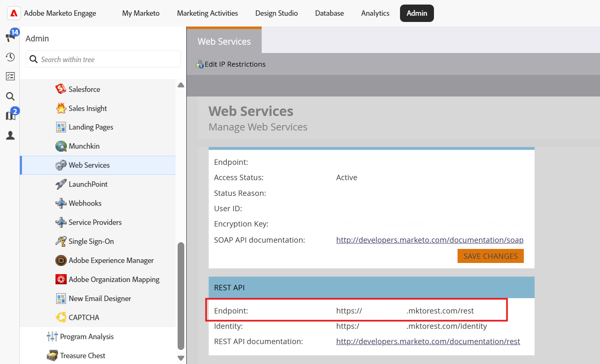Image resolution: width=600 pixels, height=364 pixels.
Task: Click the Edit IP Restrictions lock icon
Action: [x=200, y=64]
